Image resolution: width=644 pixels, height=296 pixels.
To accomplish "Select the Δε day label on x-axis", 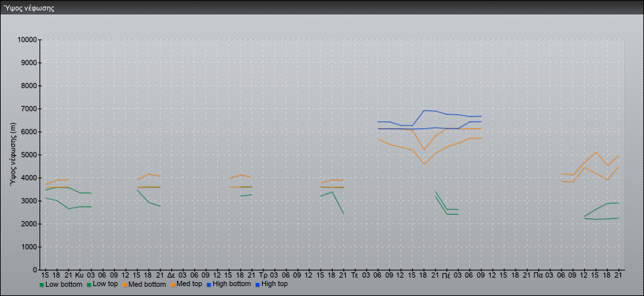I will click(x=171, y=275).
